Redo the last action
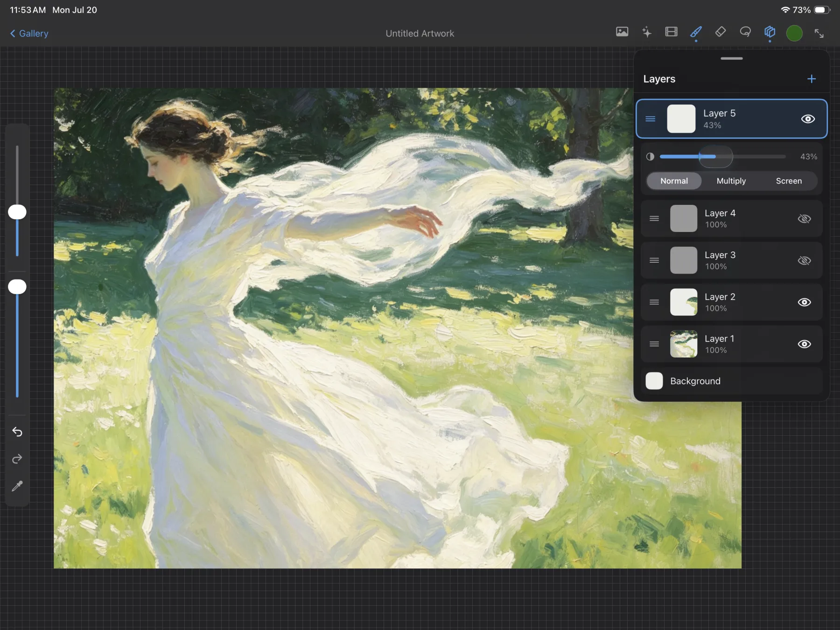 tap(17, 459)
